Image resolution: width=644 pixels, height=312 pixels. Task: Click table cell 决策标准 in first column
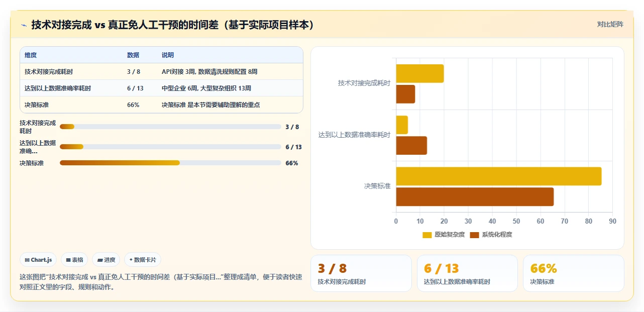point(37,105)
